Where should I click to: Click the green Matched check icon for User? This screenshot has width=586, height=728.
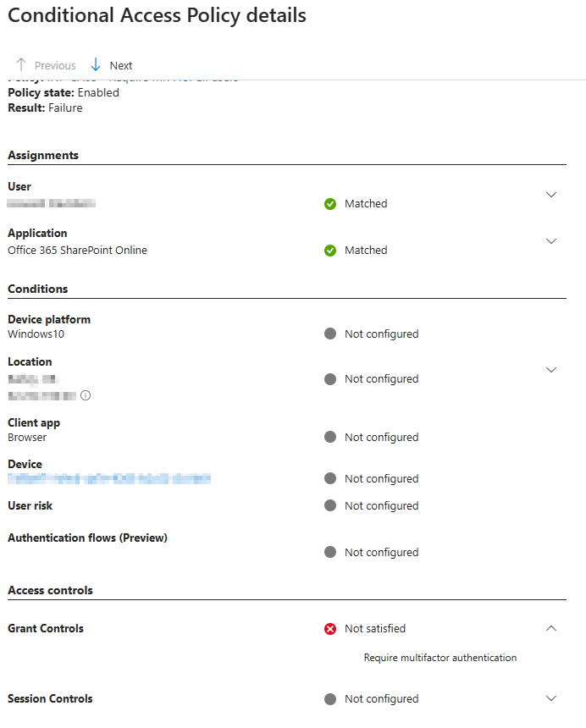pyautogui.click(x=330, y=204)
